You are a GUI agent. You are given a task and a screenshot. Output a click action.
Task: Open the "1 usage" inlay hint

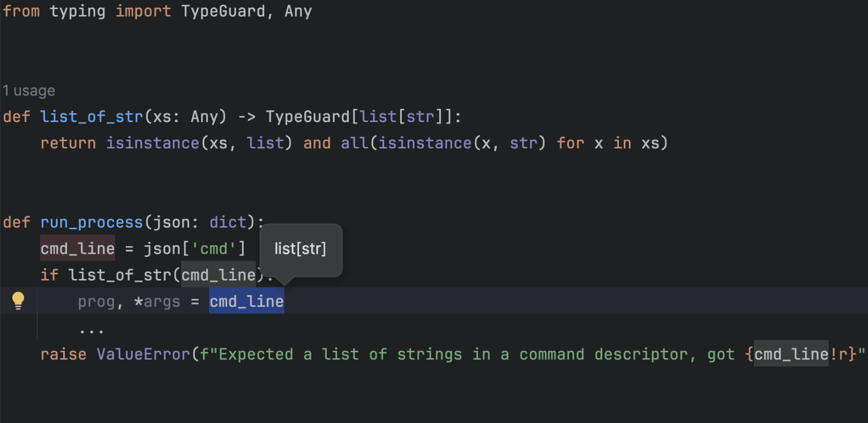tap(29, 90)
